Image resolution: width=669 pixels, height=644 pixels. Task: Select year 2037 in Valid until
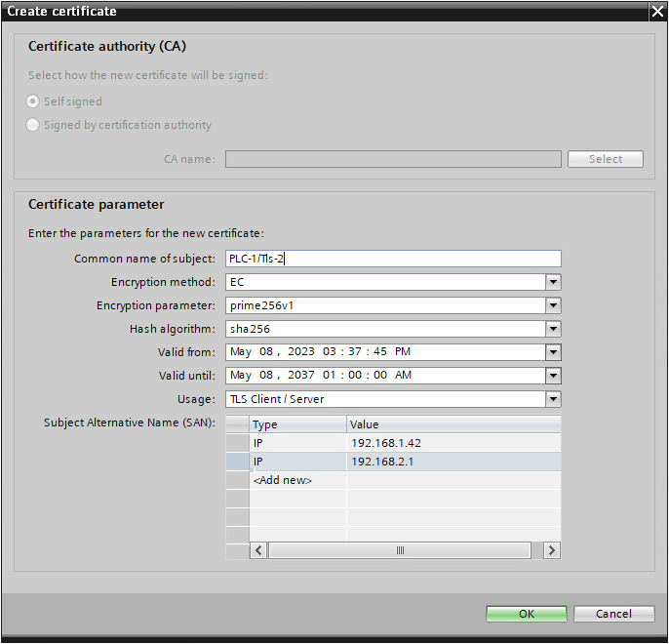tap(300, 375)
